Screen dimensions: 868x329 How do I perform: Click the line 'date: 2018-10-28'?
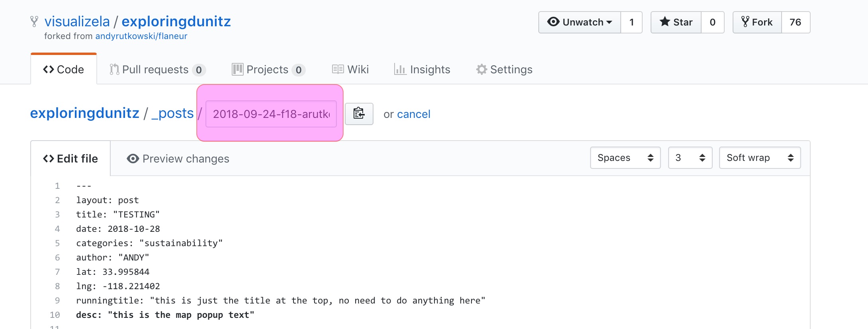pyautogui.click(x=118, y=229)
